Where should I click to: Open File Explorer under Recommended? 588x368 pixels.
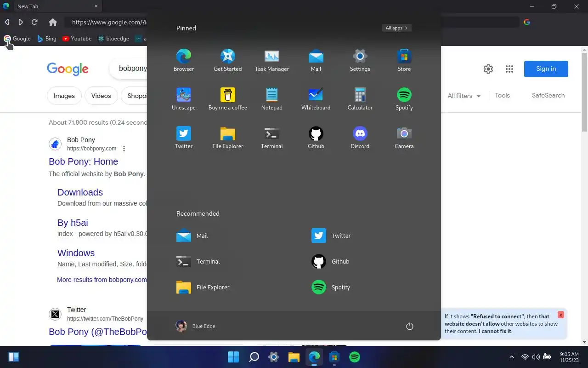pos(203,287)
